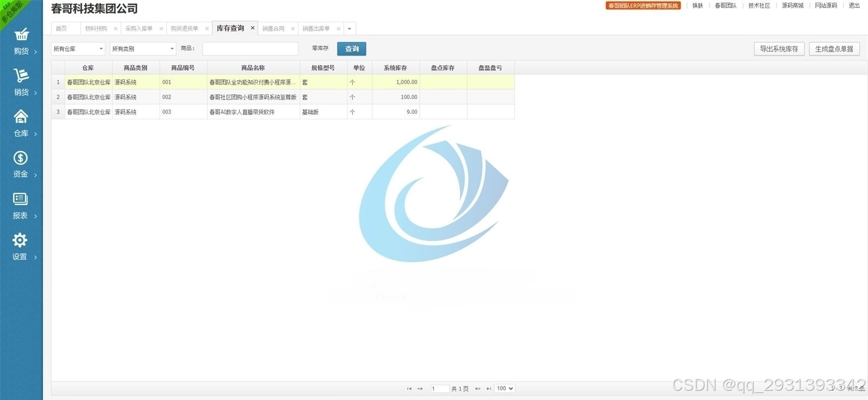
Task: Click the 导出系统库存 export button
Action: pos(778,49)
